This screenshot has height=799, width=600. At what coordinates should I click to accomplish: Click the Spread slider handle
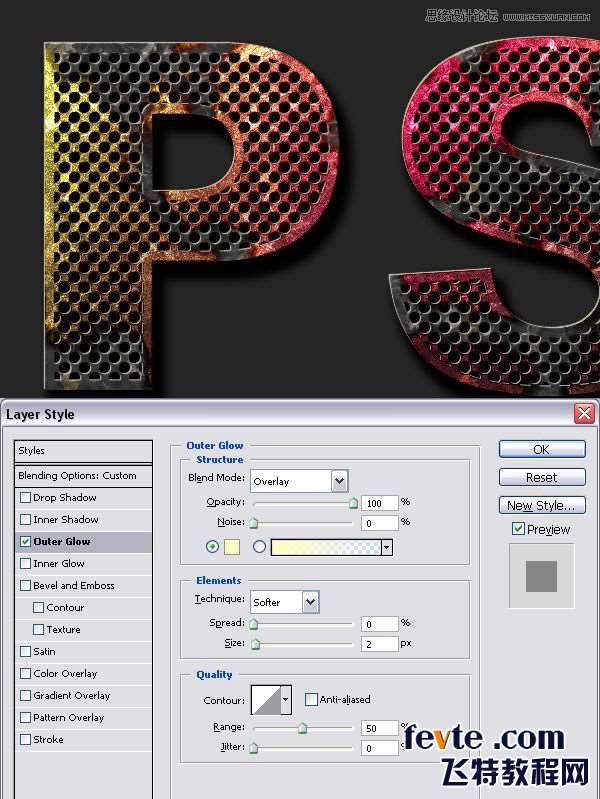253,624
